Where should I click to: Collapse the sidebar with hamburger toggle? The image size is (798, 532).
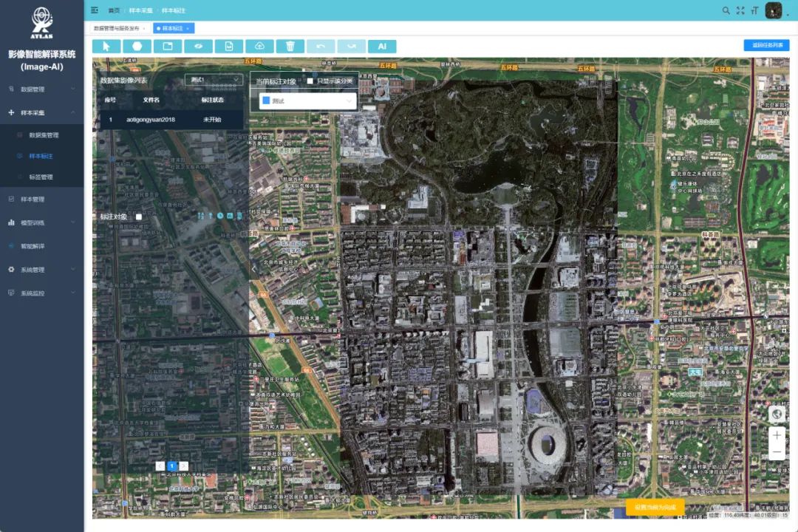[x=95, y=10]
